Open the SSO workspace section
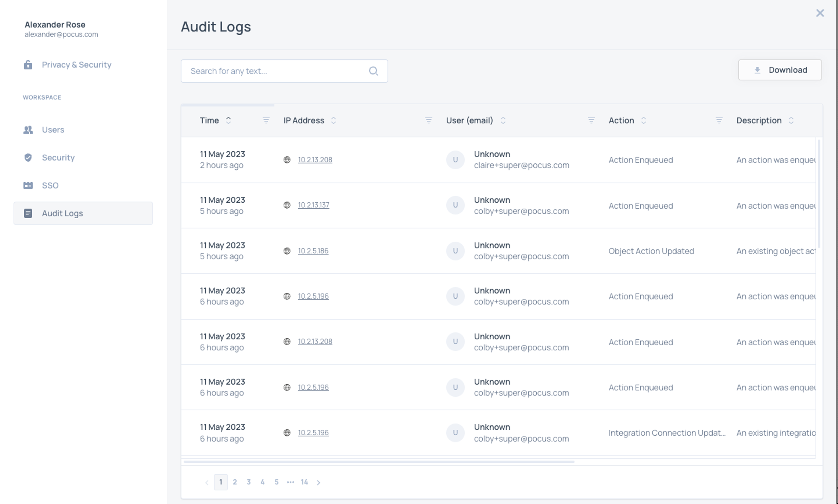838x504 pixels. [x=50, y=186]
